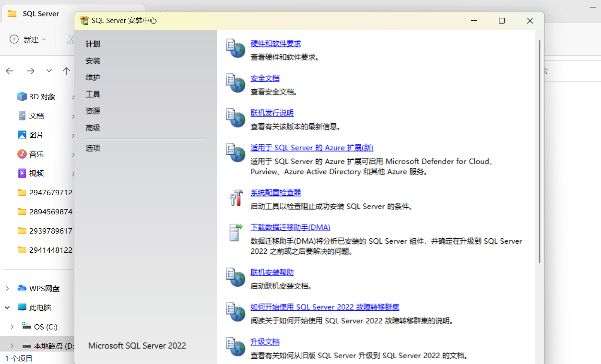This screenshot has height=364, width=601.
Task: Click the 适用于 SQL Server 的 Azure 扩展(新) link
Action: [x=312, y=148]
